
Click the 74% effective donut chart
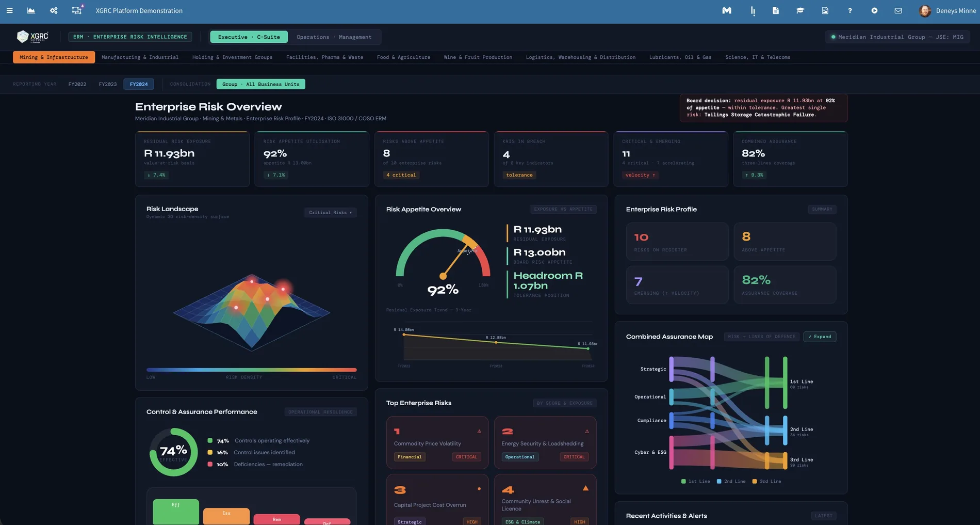tap(173, 452)
